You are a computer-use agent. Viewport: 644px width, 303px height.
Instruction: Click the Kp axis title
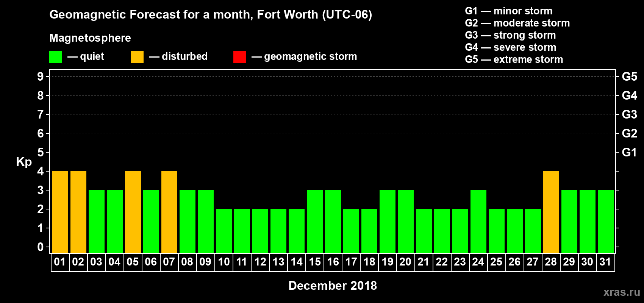(x=24, y=162)
